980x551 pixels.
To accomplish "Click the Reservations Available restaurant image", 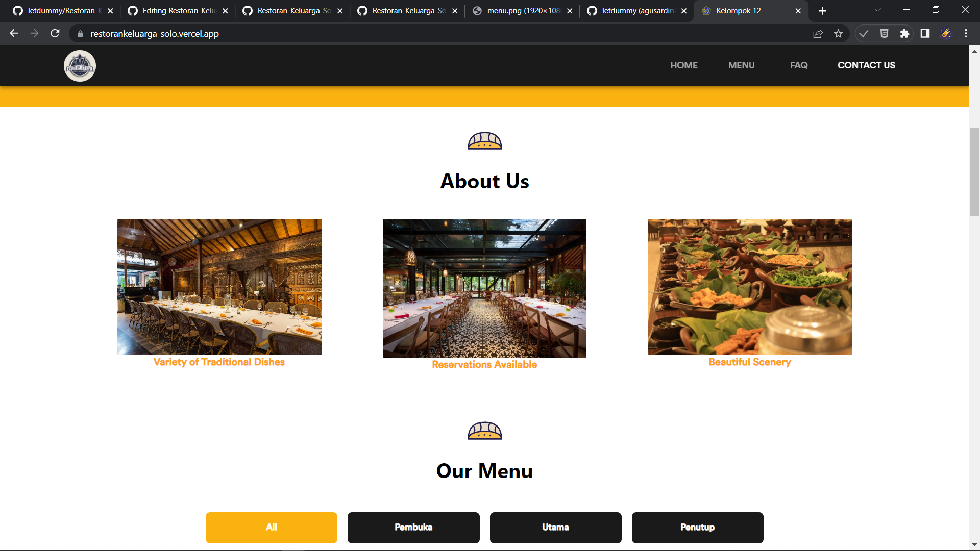I will pos(484,288).
